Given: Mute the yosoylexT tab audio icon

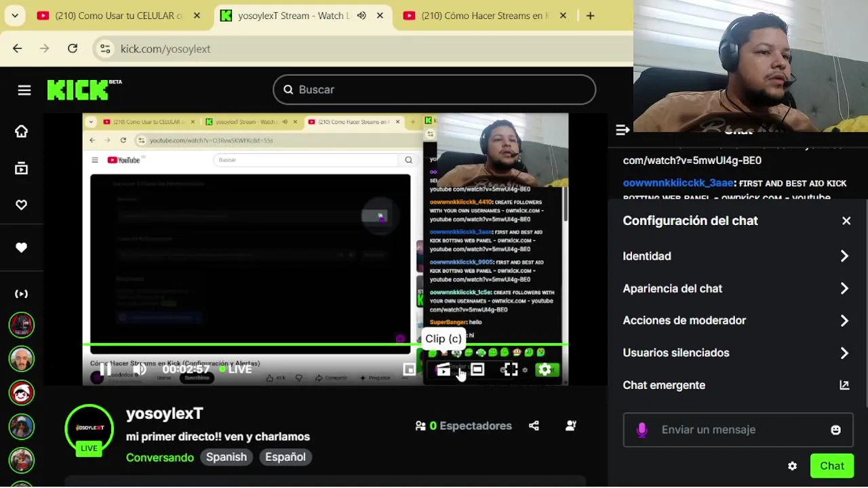Looking at the screenshot, I should [361, 16].
